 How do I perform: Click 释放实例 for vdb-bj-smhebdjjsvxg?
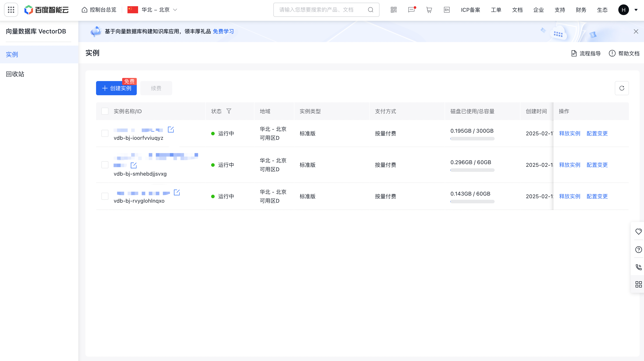pos(569,165)
